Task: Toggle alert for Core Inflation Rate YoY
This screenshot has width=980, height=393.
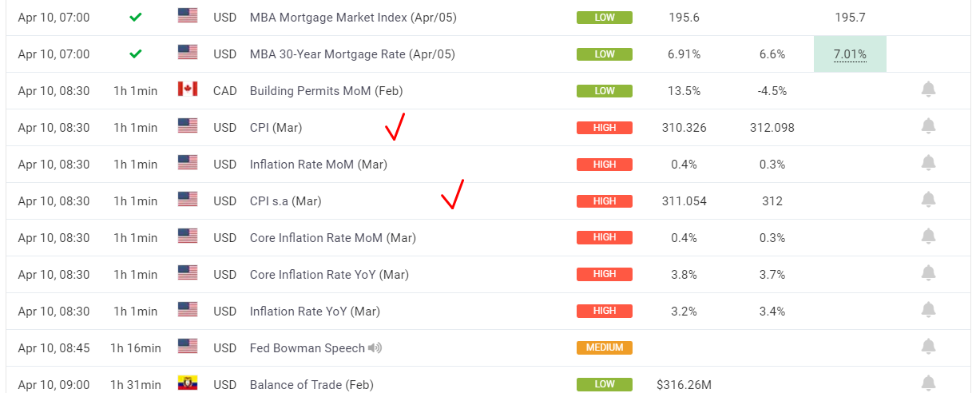Action: 928,274
